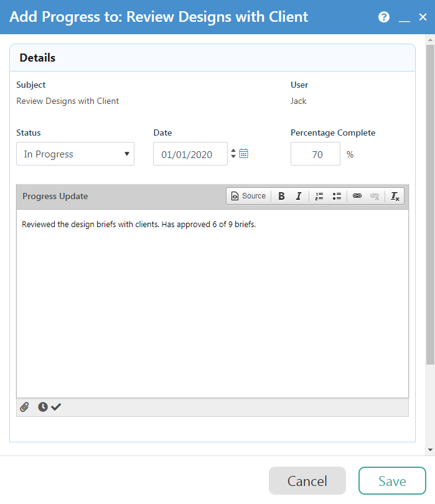This screenshot has height=504, width=435.
Task: Insert a bulleted list
Action: 337,196
